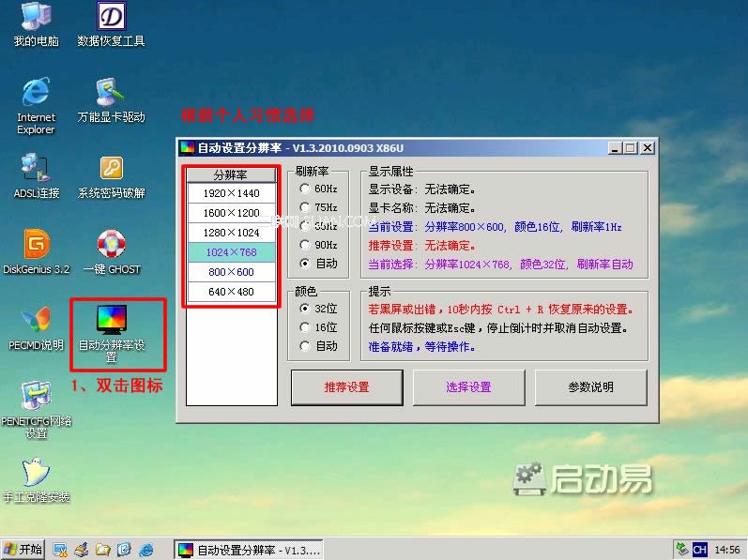
Task: Click the 自动设置分辨率 taskbar button
Action: click(248, 550)
